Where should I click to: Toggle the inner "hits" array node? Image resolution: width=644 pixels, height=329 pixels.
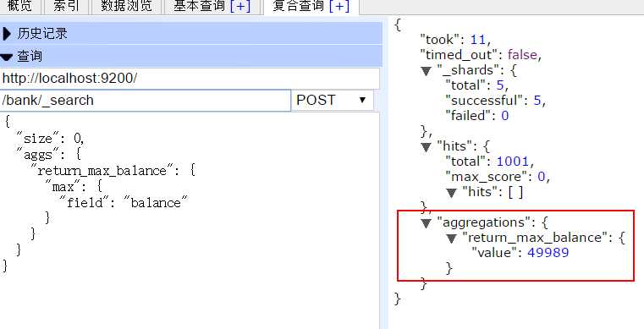coord(451,192)
